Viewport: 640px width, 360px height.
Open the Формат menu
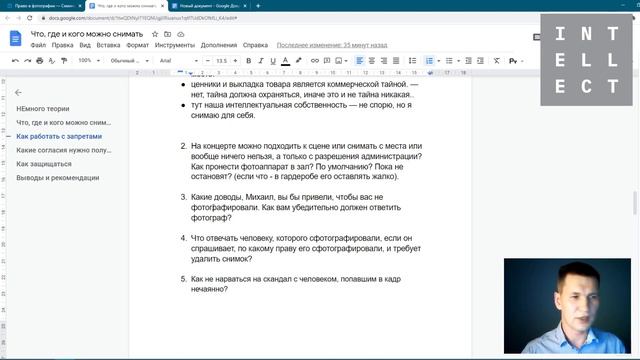coord(138,45)
